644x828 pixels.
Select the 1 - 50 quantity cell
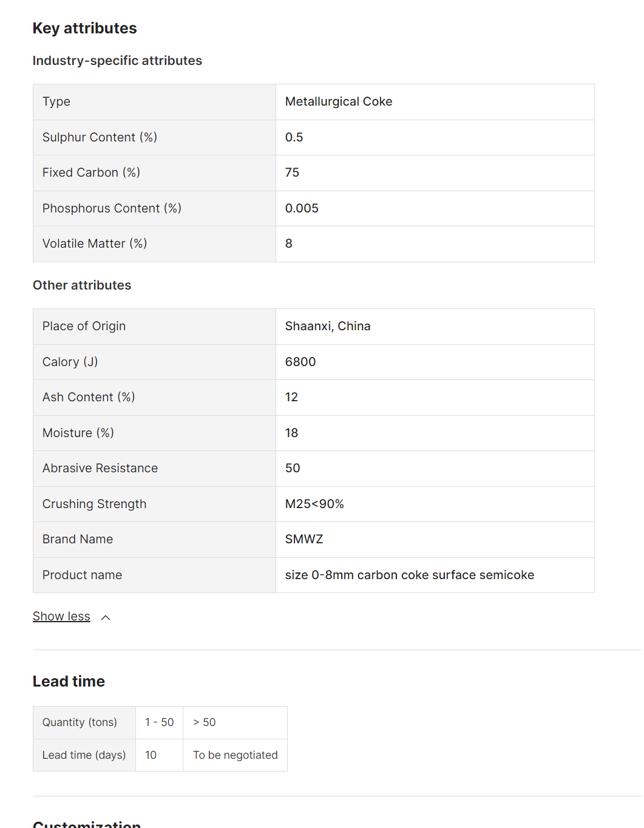(159, 722)
